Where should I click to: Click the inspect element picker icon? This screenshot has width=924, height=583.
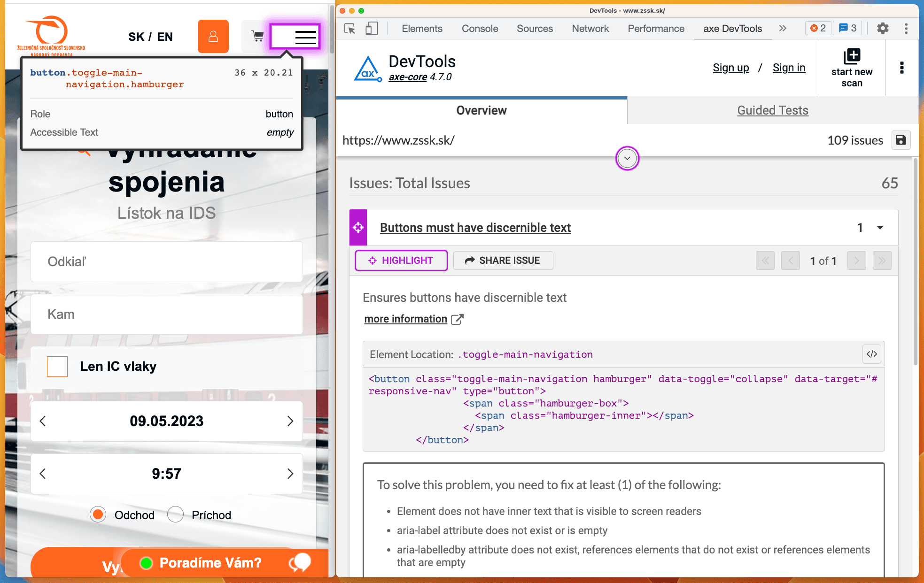(x=349, y=29)
